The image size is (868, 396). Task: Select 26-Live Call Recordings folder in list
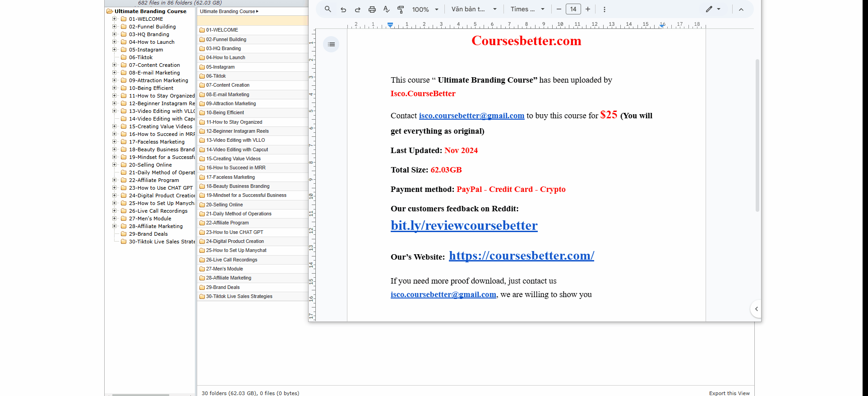pos(231,260)
